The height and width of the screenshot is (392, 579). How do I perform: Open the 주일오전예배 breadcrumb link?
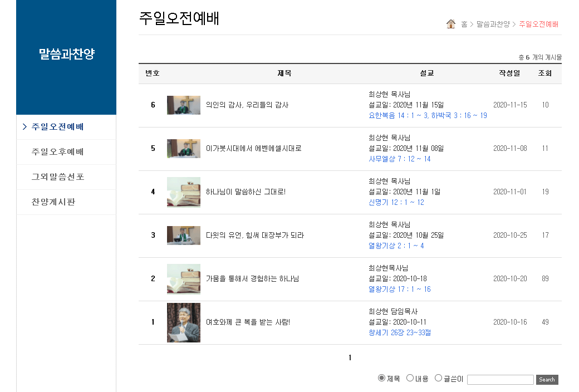click(x=538, y=24)
